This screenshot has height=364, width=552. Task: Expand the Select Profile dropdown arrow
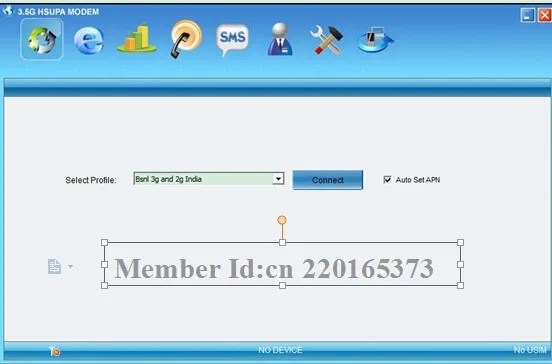(x=278, y=178)
